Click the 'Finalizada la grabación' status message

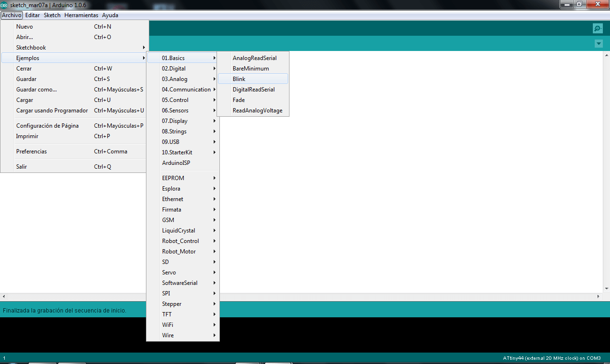click(x=65, y=310)
